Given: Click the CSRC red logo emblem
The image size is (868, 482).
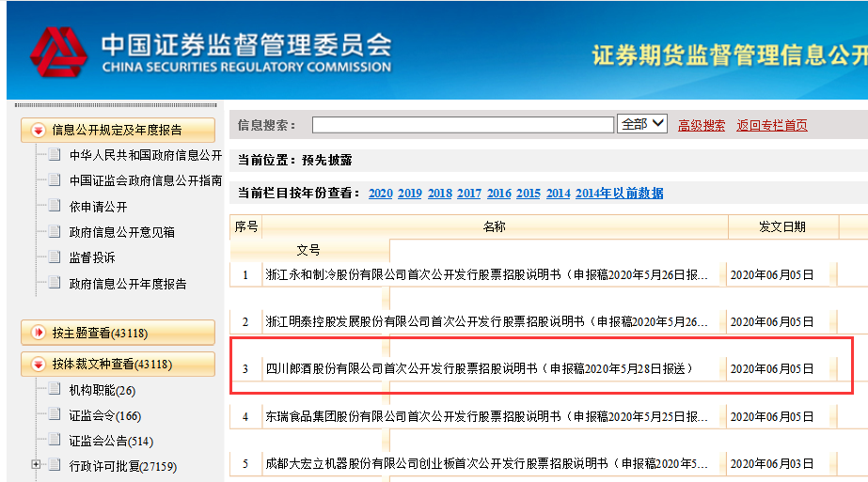Looking at the screenshot, I should tap(58, 52).
